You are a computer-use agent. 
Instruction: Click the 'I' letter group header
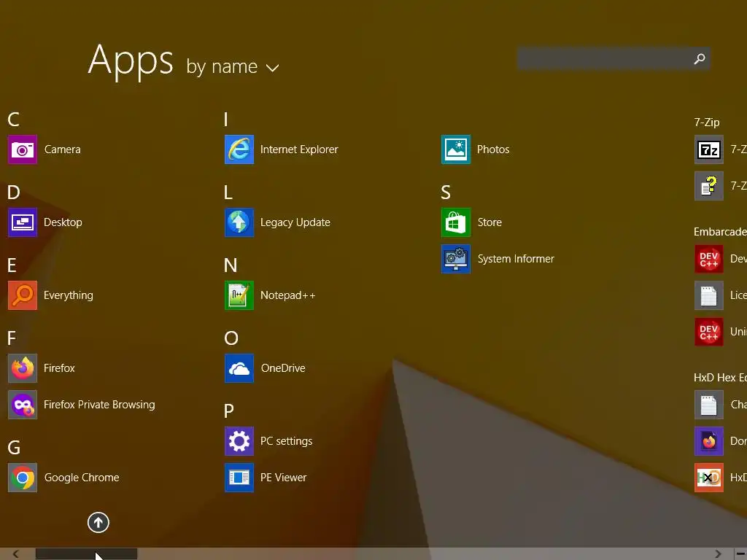226,120
